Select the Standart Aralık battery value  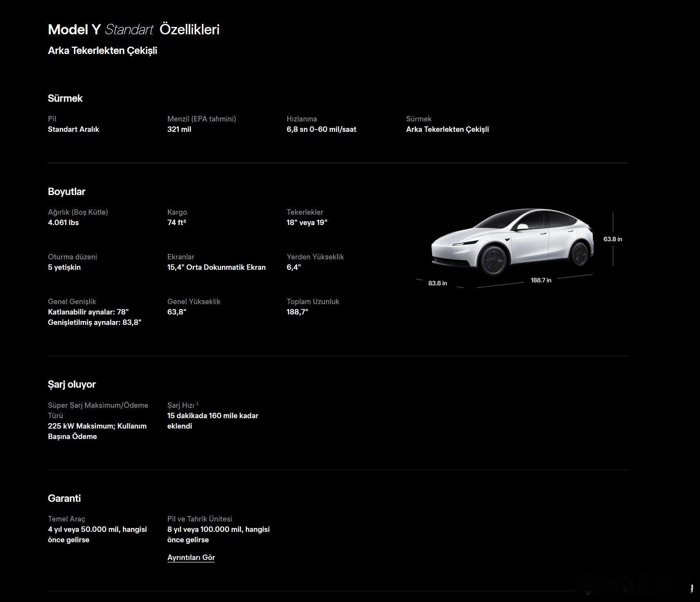pyautogui.click(x=73, y=129)
